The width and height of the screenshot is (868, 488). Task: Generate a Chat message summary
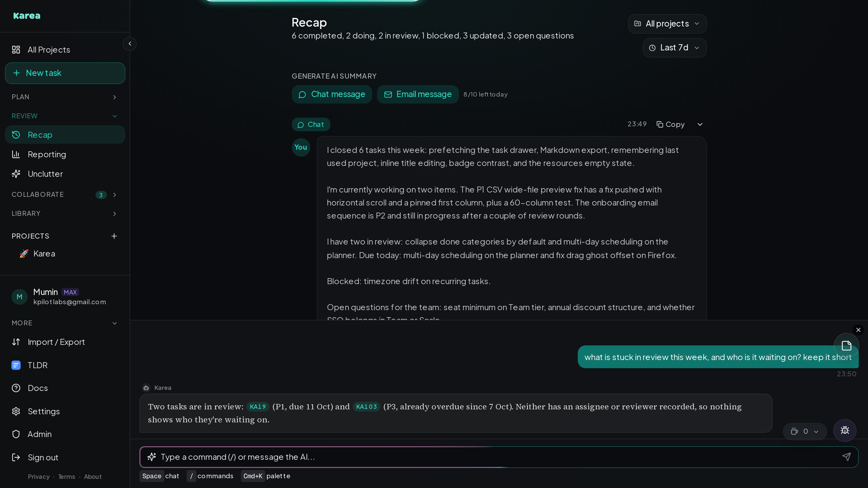[x=331, y=94]
